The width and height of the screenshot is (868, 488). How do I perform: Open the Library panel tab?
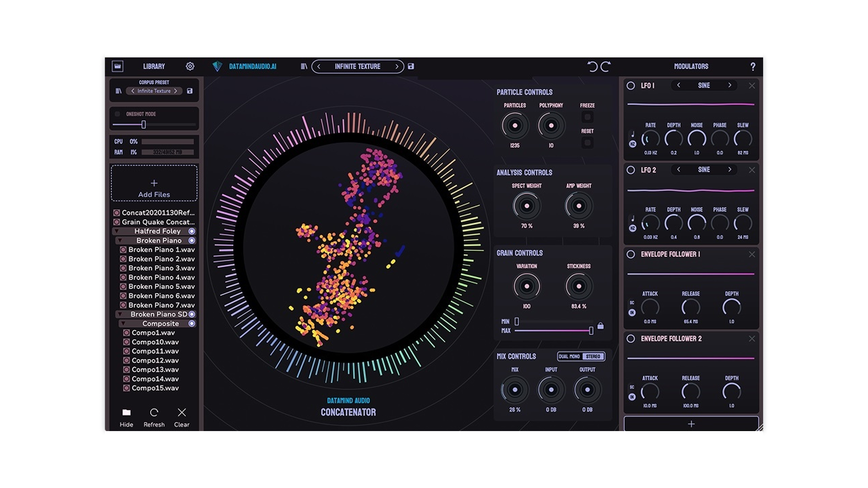[154, 66]
